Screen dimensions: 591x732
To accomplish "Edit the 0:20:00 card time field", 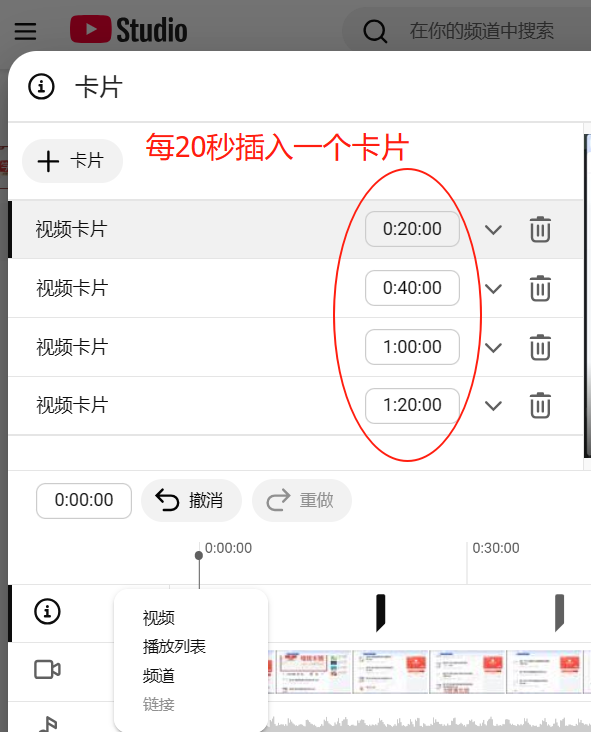I will tap(412, 229).
